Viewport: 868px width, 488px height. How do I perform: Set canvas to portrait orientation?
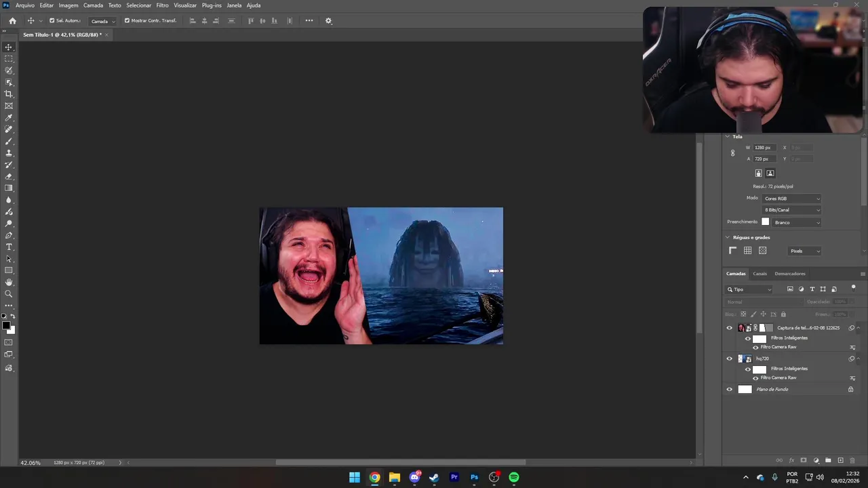point(759,174)
